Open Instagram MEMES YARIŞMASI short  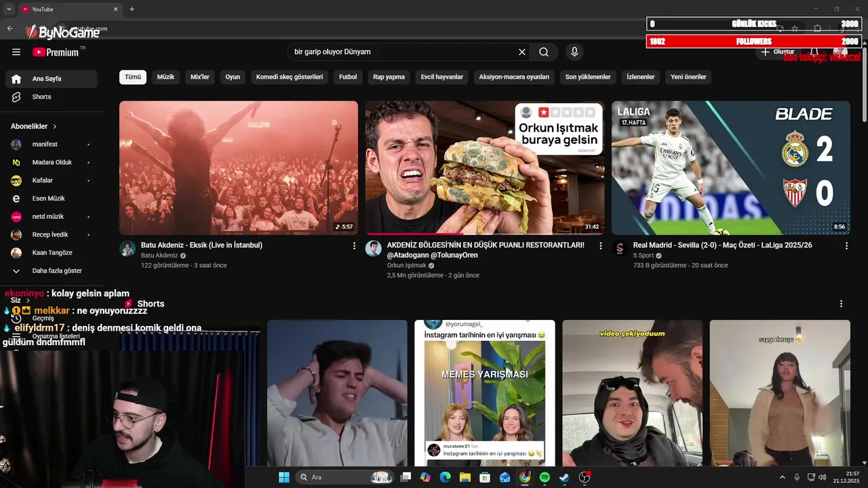(x=485, y=393)
